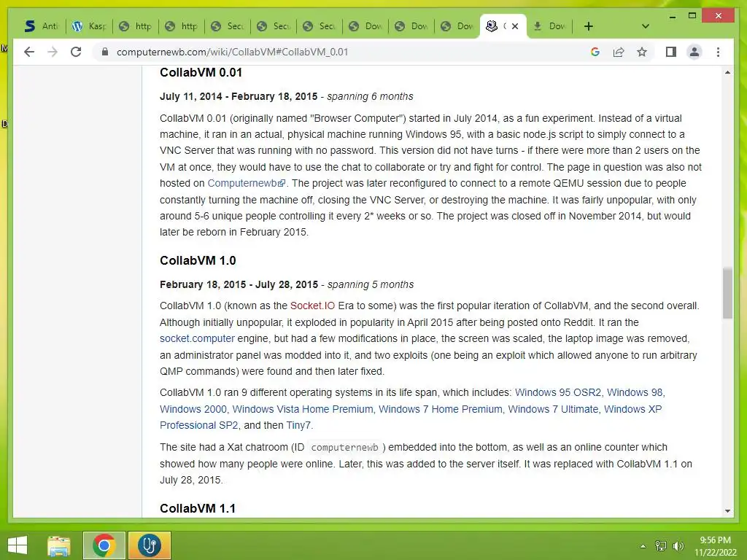Click the network tray icon
The image size is (747, 560).
(x=661, y=546)
